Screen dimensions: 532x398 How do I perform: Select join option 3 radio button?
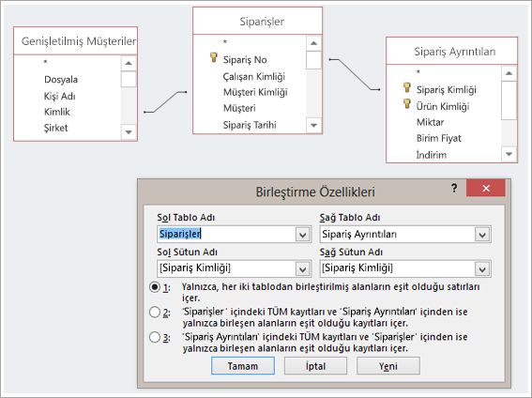tap(155, 337)
